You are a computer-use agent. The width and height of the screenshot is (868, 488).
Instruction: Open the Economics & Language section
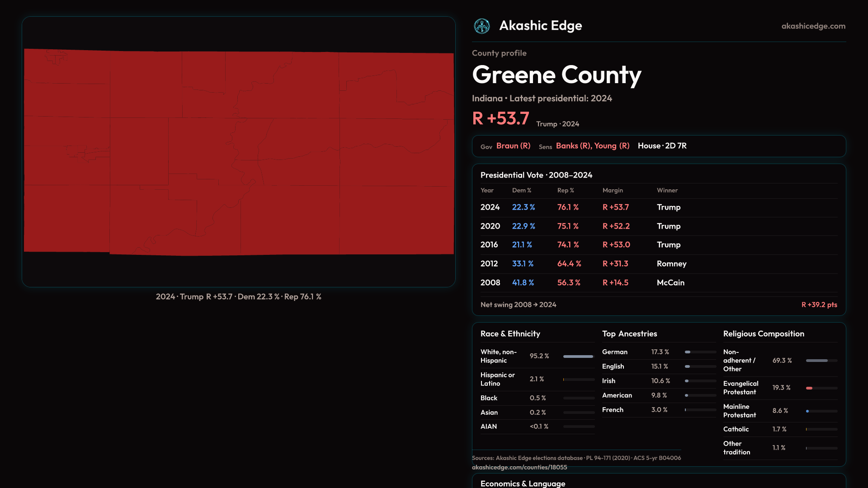(x=523, y=483)
